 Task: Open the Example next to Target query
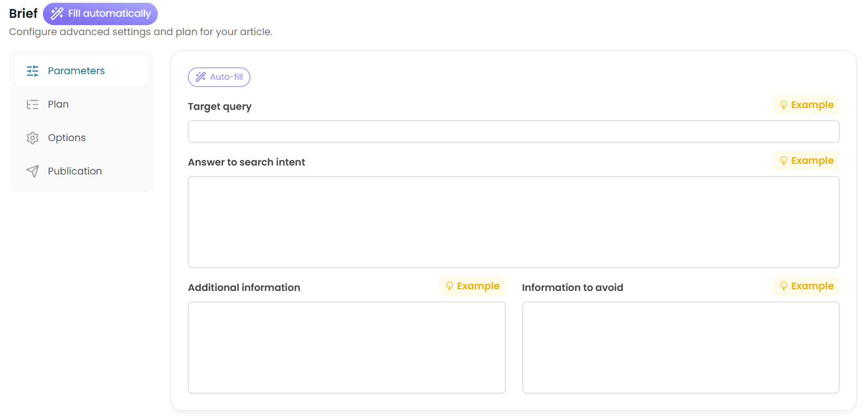click(807, 105)
